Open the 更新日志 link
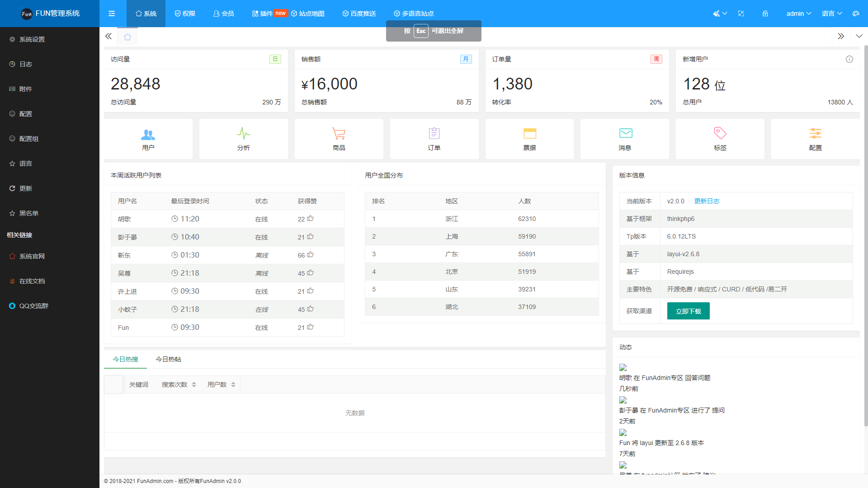This screenshot has height=488, width=868. 707,201
